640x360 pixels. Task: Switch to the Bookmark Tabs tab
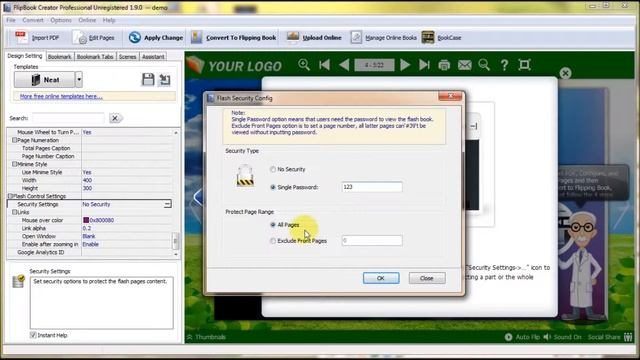[x=95, y=57]
